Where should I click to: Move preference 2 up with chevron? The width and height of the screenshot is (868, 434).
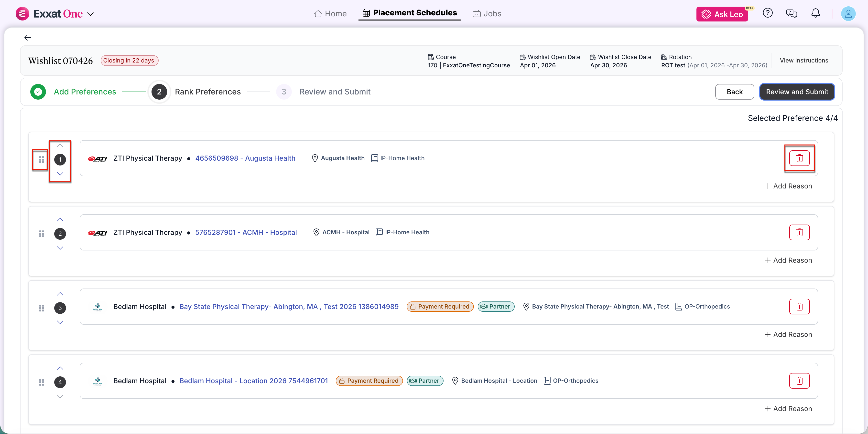point(60,220)
